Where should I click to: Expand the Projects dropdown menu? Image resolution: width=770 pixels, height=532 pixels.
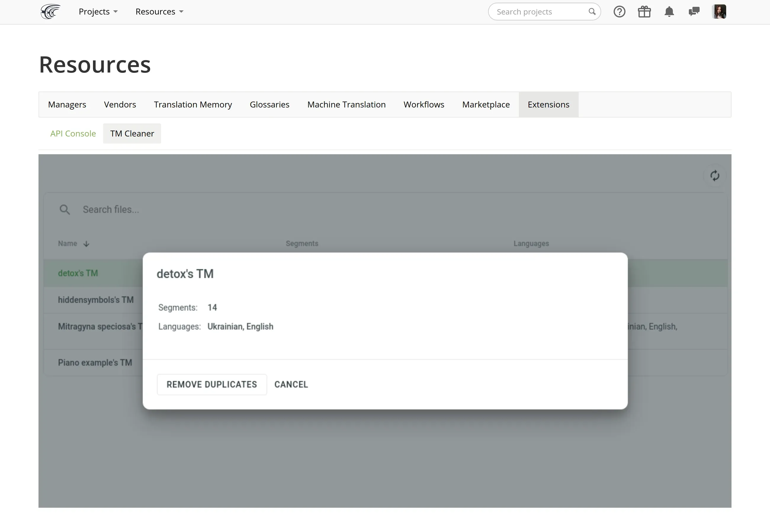point(98,12)
